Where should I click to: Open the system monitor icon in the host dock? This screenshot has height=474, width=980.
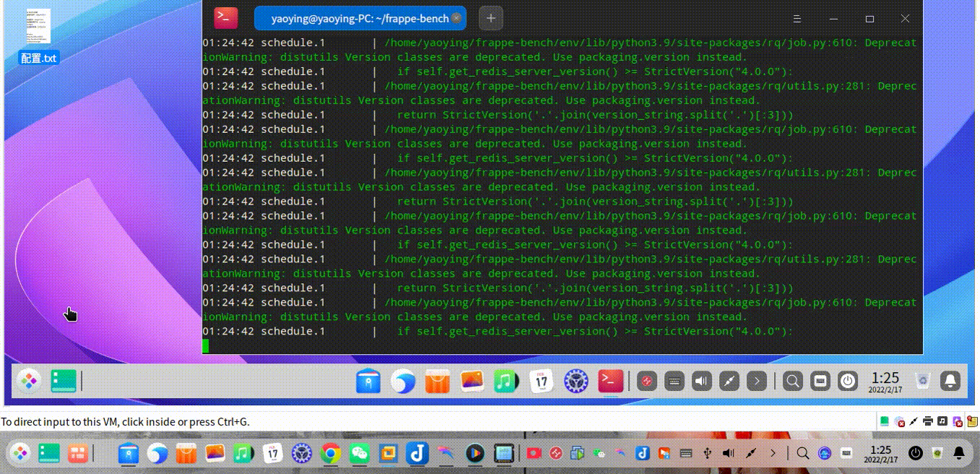825,453
